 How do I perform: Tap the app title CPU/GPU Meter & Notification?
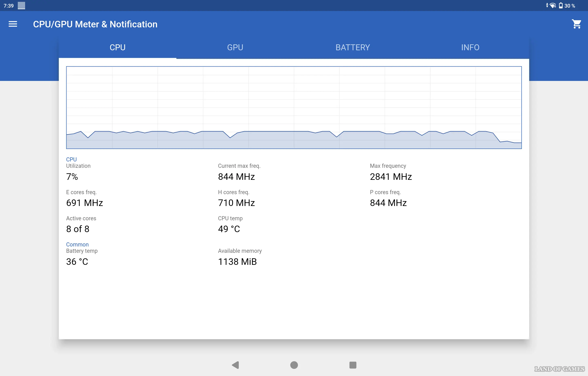pos(95,24)
